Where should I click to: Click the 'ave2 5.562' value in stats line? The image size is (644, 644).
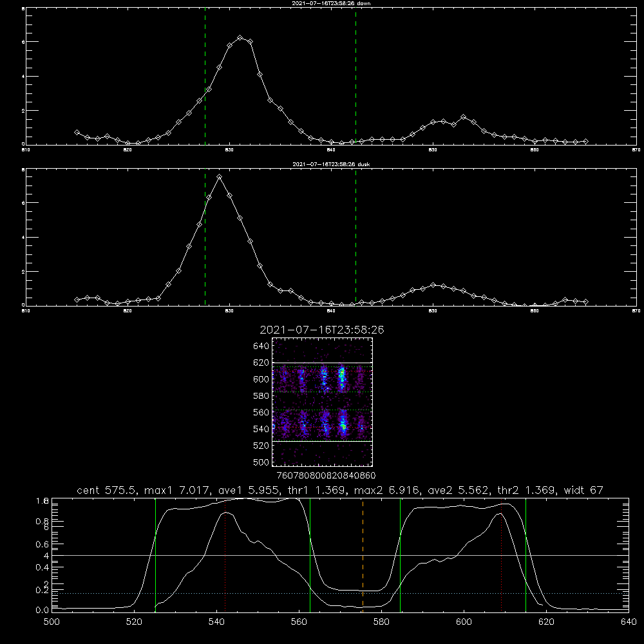(x=459, y=490)
